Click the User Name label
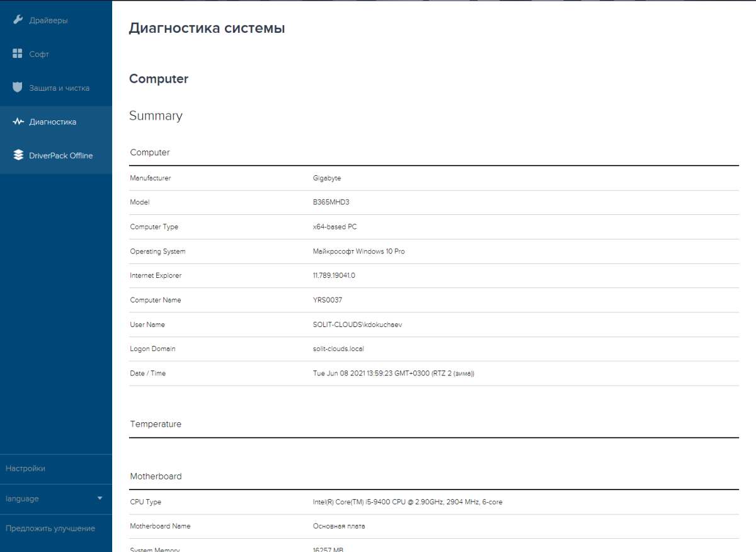Image resolution: width=756 pixels, height=552 pixels. coord(147,325)
